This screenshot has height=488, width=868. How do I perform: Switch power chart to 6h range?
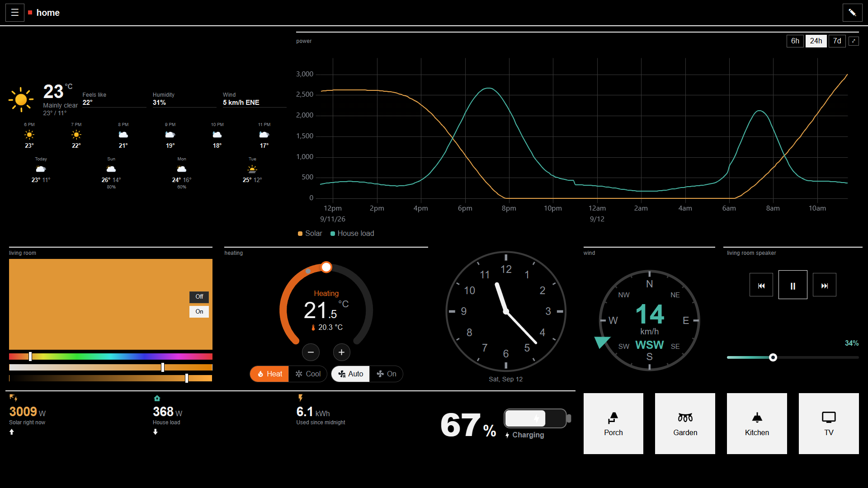tap(795, 41)
